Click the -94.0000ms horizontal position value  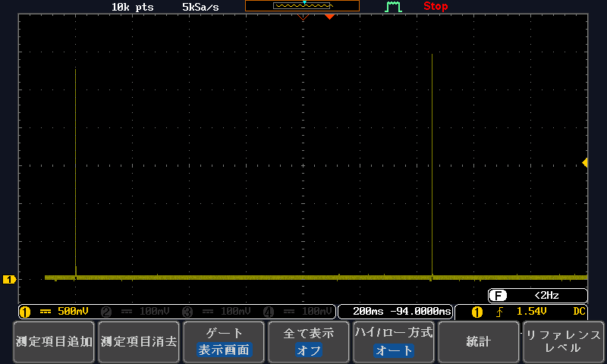(420, 312)
